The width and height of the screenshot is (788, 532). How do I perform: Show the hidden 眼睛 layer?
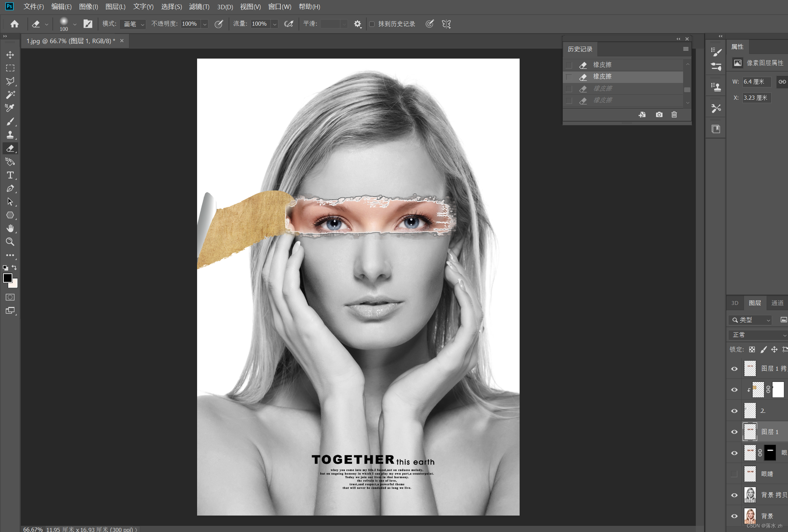click(734, 474)
